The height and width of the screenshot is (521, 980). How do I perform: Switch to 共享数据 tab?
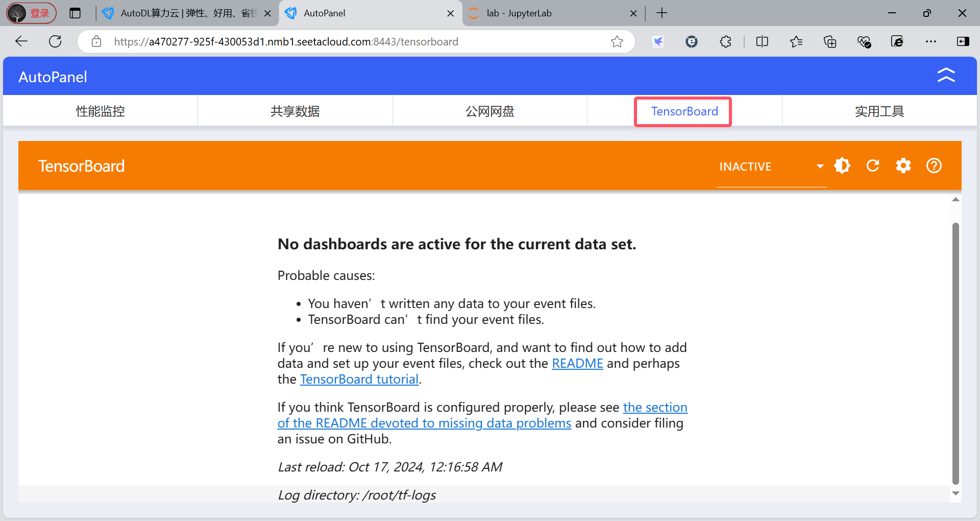(x=295, y=111)
